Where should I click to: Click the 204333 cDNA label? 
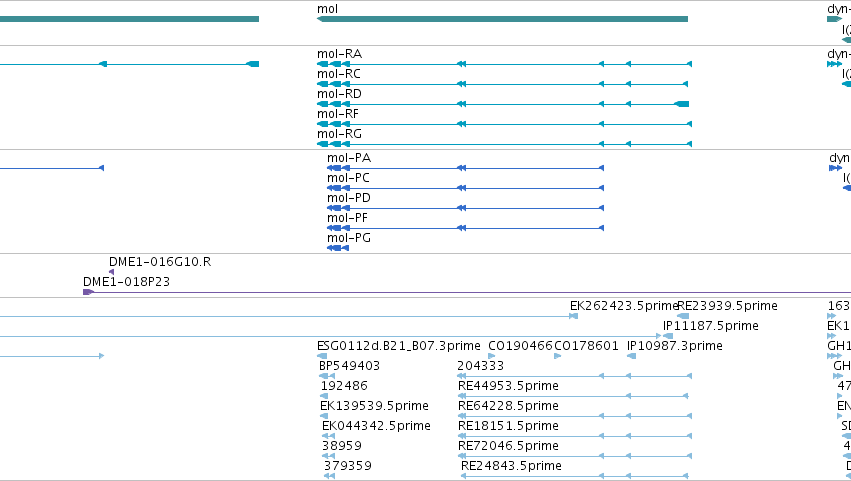point(481,366)
